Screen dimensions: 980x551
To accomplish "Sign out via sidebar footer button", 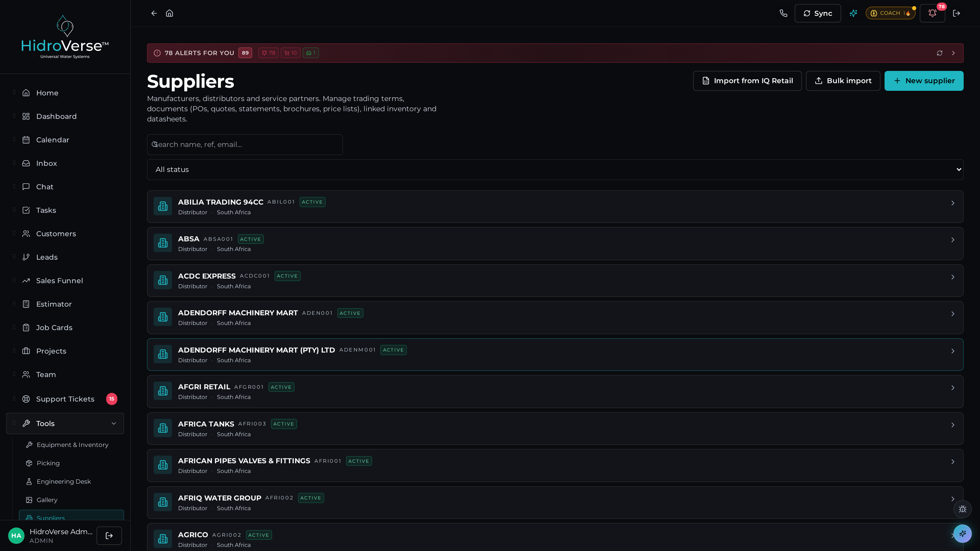I will click(x=109, y=535).
